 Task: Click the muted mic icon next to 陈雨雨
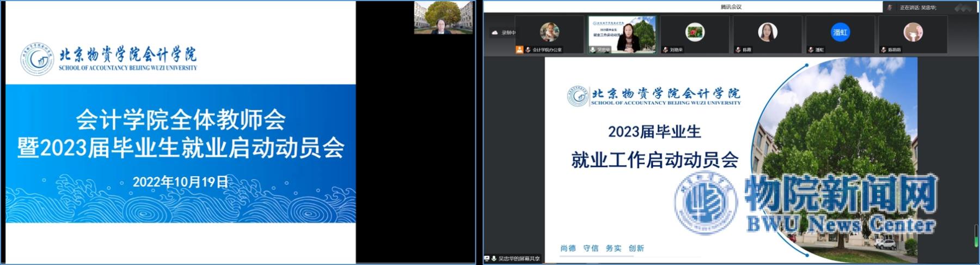[884, 50]
